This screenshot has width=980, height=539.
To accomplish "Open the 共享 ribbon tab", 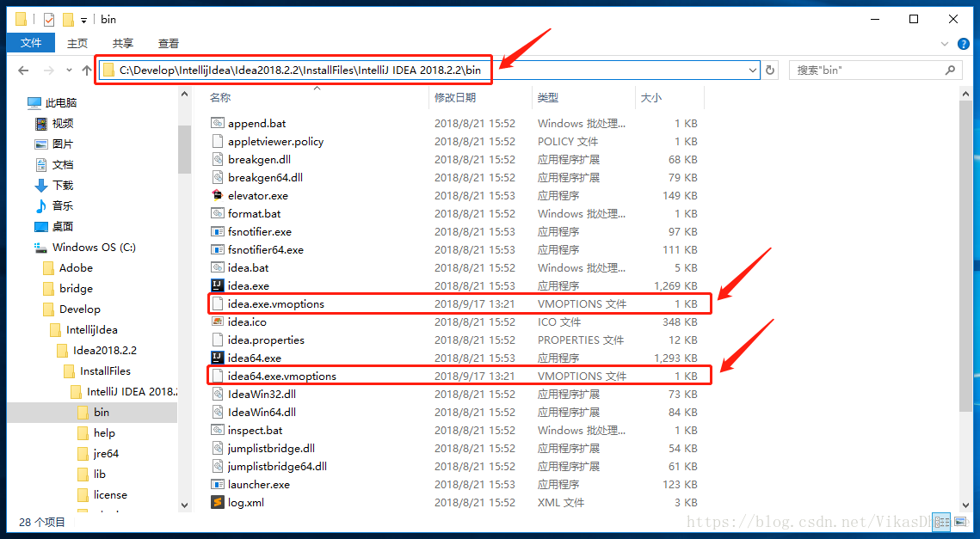I will pos(123,43).
